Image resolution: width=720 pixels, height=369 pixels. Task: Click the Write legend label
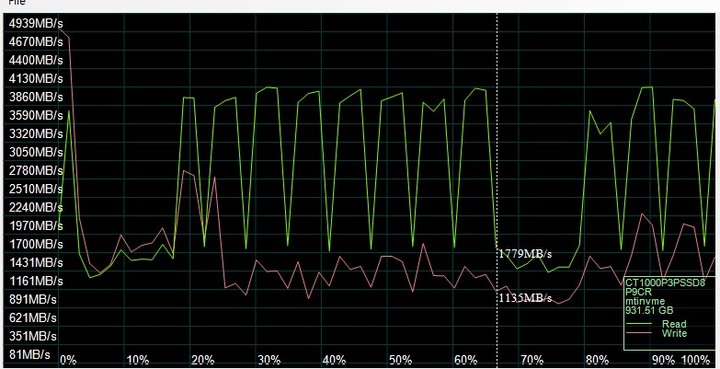(x=674, y=333)
